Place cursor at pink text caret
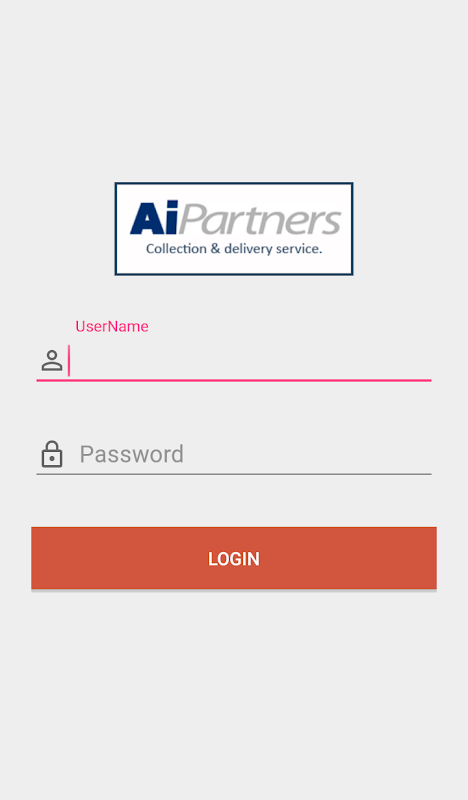 coord(69,361)
